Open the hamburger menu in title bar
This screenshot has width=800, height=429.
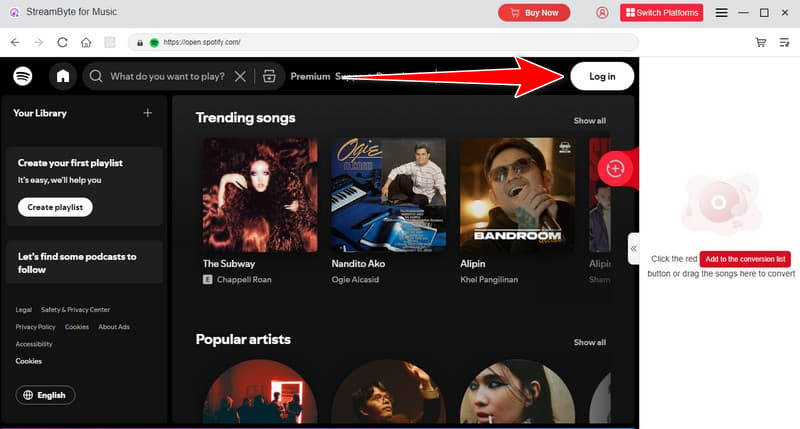(x=721, y=13)
